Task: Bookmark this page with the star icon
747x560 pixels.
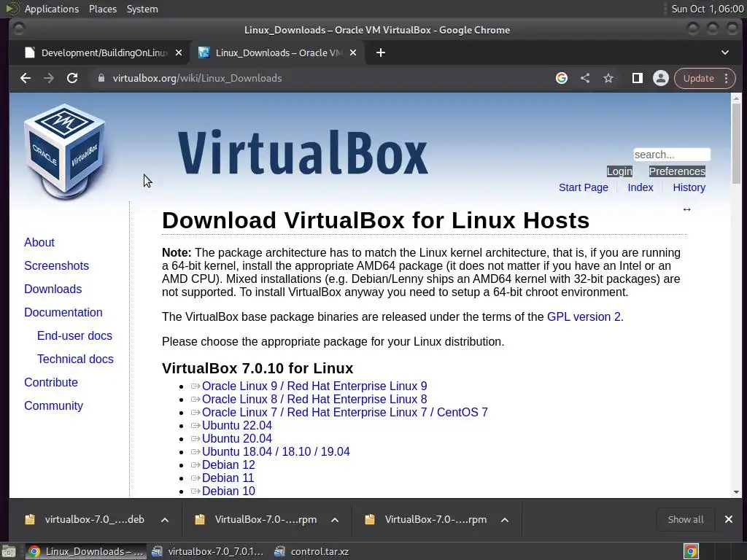Action: (x=608, y=78)
